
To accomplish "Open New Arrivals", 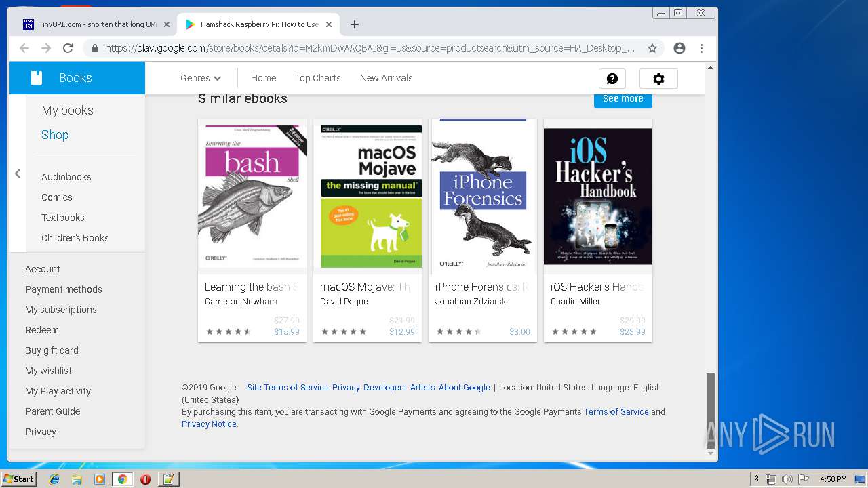I will coord(387,78).
